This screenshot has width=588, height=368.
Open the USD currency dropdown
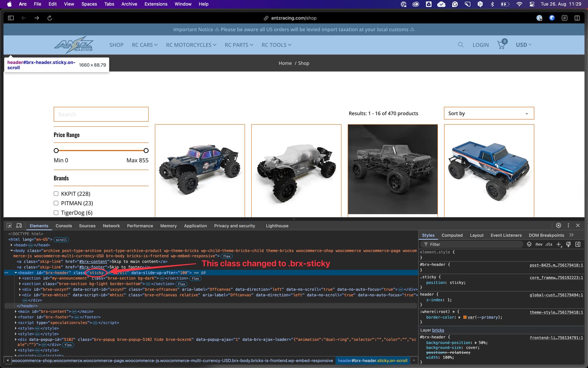click(524, 45)
